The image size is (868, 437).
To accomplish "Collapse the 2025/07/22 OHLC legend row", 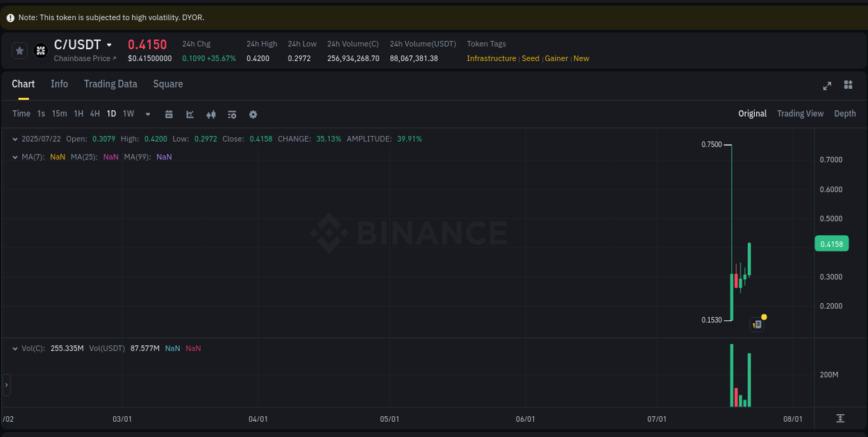I will [x=15, y=139].
